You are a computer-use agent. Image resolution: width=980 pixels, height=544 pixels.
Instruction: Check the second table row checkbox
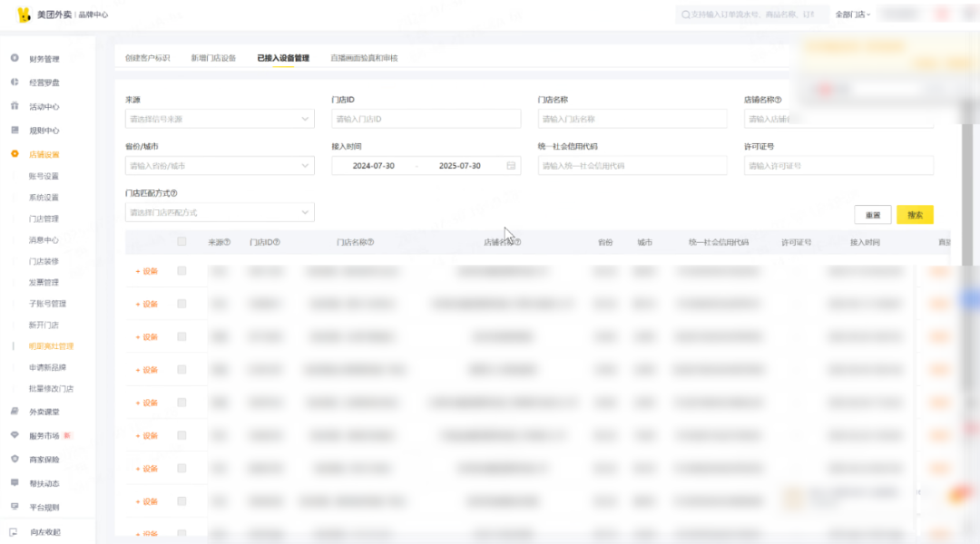point(181,304)
